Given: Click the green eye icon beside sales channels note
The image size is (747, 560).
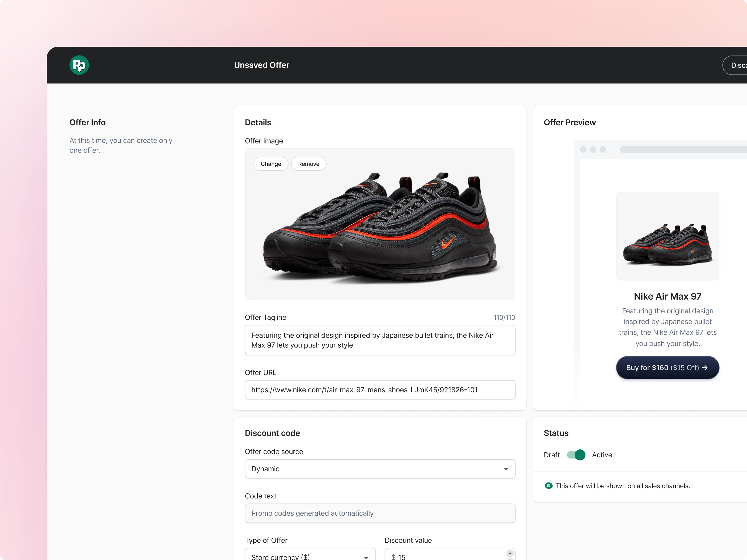Looking at the screenshot, I should click(x=549, y=486).
